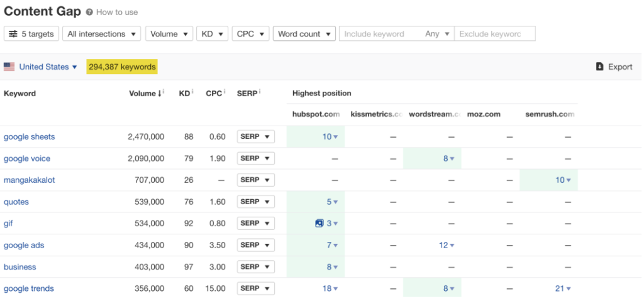Click the kissmetrics column header
This screenshot has height=306, width=644.
coord(377,114)
